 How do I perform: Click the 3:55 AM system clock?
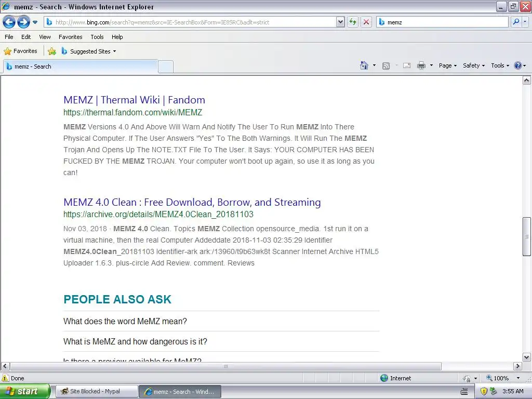513,391
